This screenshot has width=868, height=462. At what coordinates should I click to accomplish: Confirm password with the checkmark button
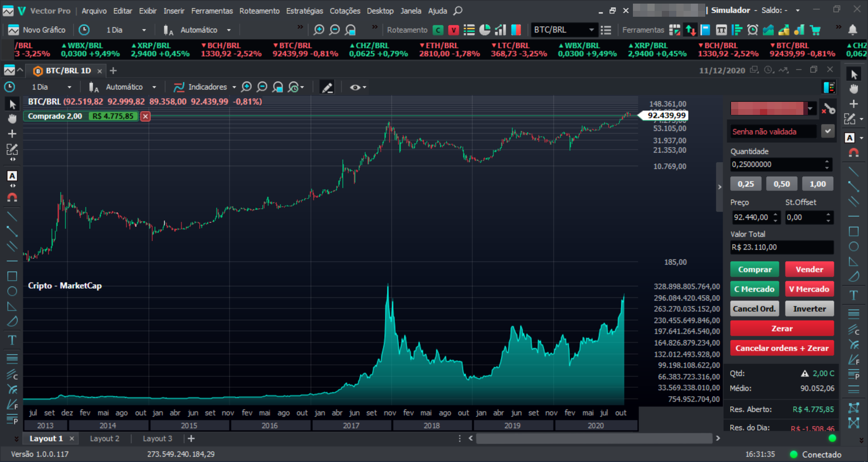tap(828, 131)
